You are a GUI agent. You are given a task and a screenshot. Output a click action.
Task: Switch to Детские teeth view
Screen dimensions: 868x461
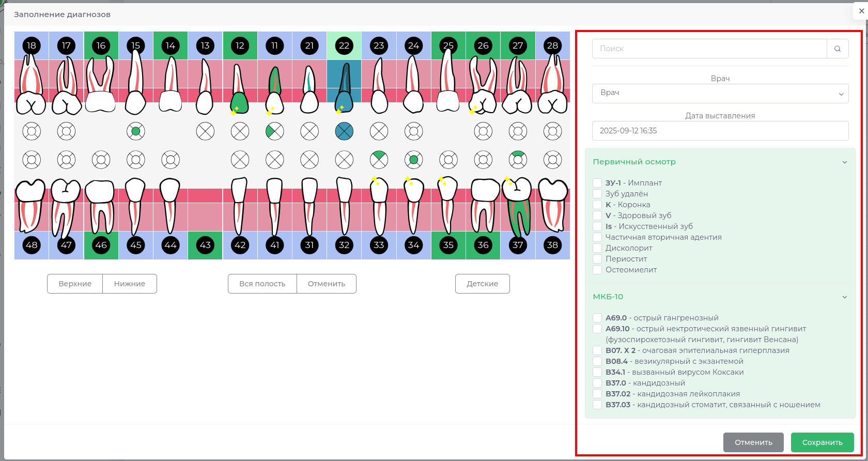[482, 284]
